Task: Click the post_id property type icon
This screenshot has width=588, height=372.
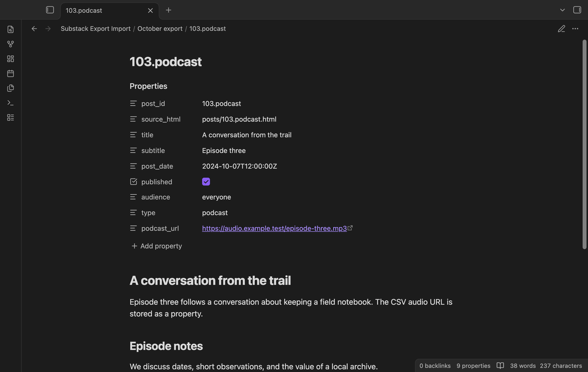Action: pyautogui.click(x=133, y=104)
